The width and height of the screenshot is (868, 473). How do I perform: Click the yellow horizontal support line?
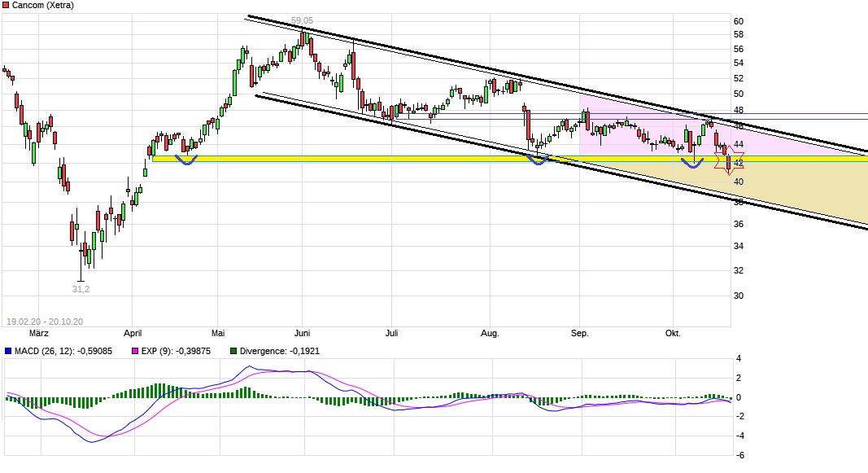407,160
